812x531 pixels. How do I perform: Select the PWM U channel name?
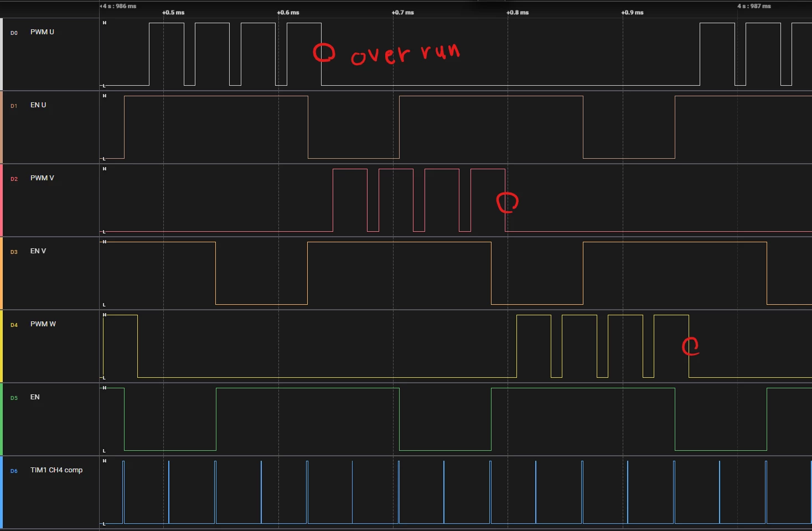pyautogui.click(x=42, y=32)
